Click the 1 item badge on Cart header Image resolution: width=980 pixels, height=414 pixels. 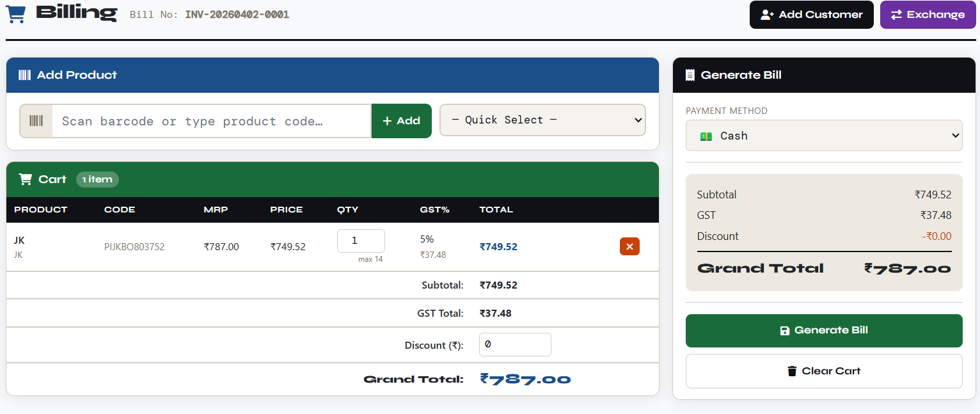[97, 179]
